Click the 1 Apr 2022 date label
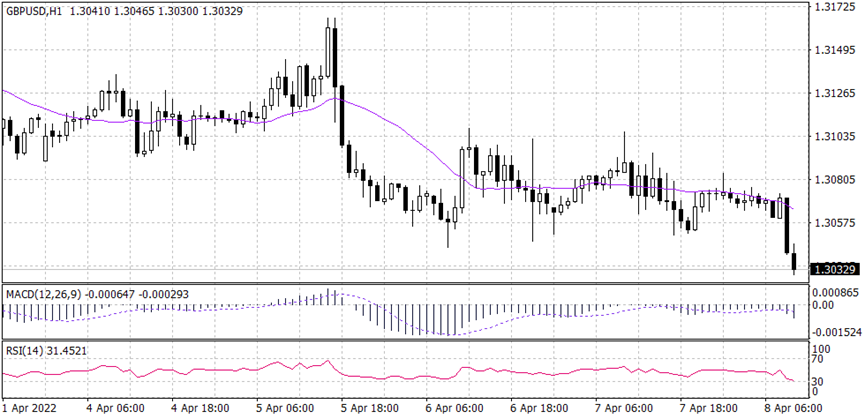 tap(30, 408)
